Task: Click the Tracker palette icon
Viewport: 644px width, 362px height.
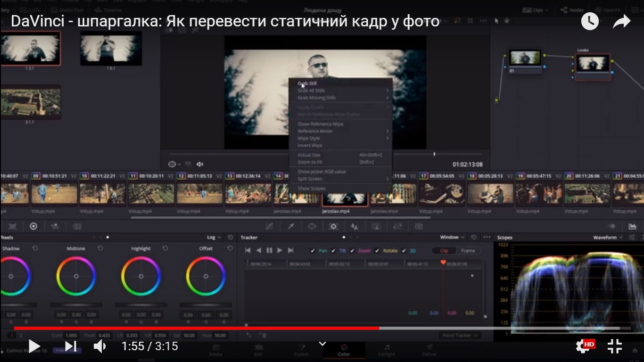Action: tap(333, 226)
